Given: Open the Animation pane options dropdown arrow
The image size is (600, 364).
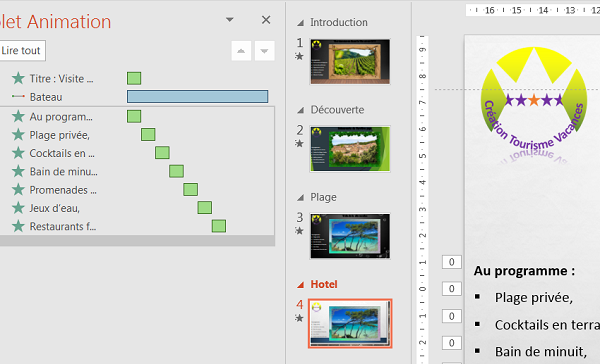Looking at the screenshot, I should 230,20.
